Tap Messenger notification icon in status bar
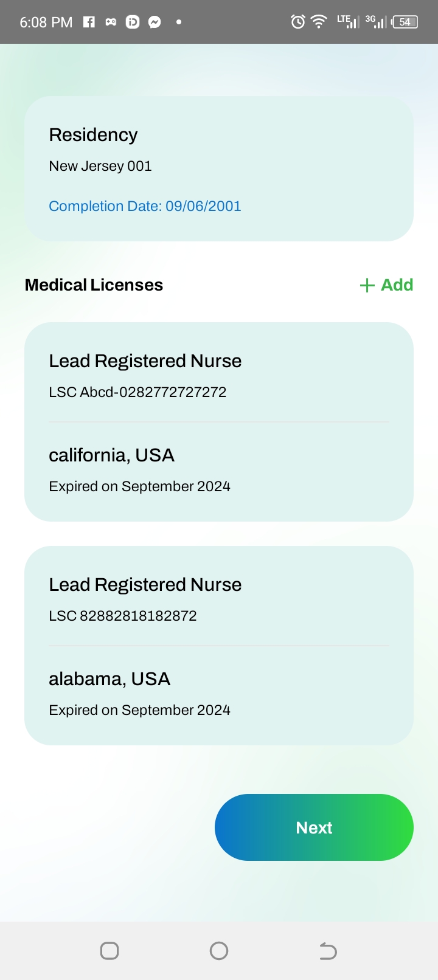 click(155, 22)
